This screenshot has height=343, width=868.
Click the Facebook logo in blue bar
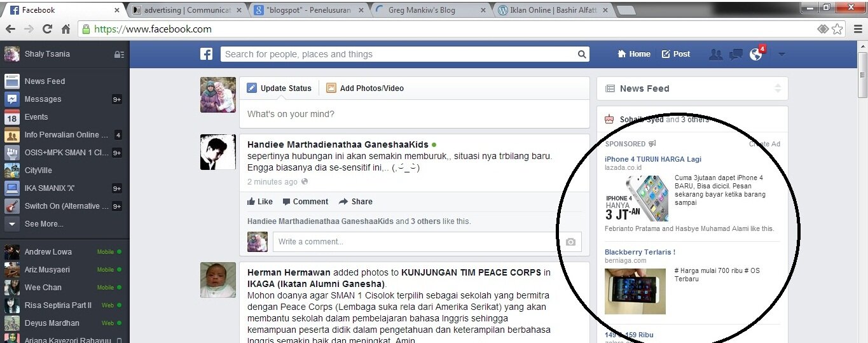[206, 54]
